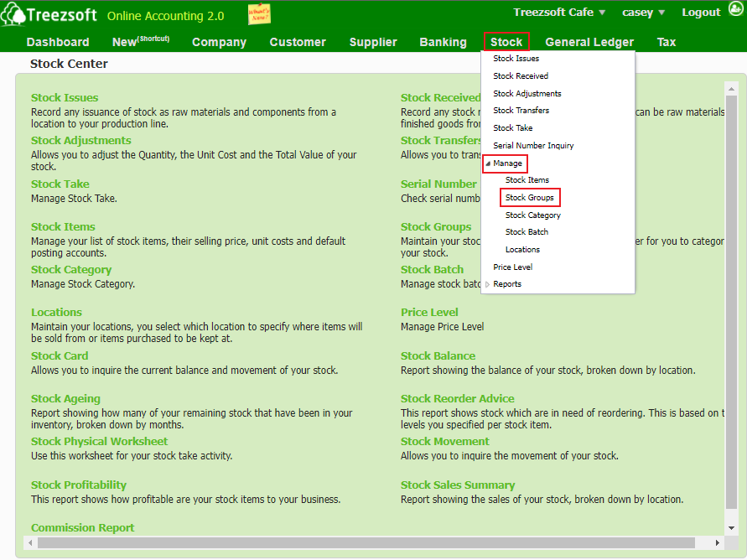
Task: Open the Stock menu tab
Action: coord(506,42)
